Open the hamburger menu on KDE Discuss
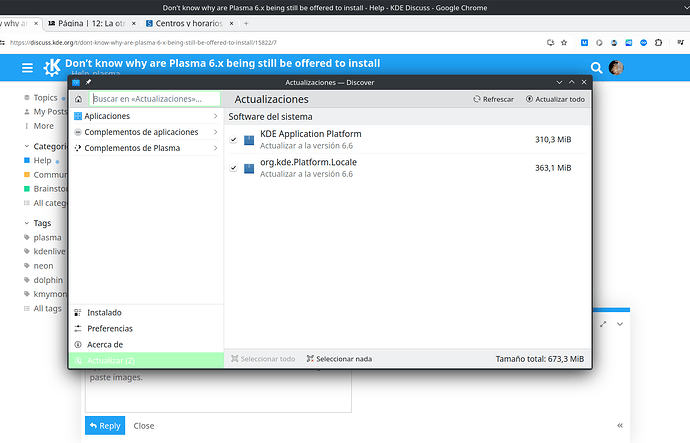This screenshot has height=443, width=690. pos(27,68)
